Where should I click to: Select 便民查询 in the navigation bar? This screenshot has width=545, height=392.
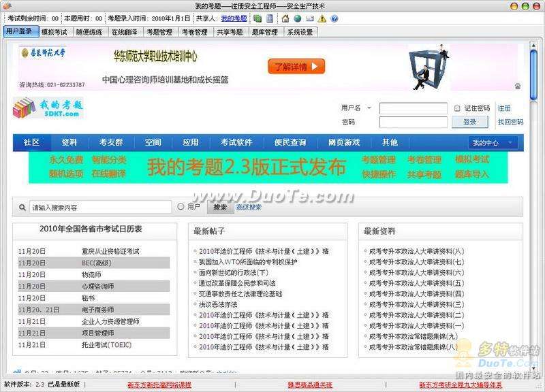pyautogui.click(x=290, y=142)
